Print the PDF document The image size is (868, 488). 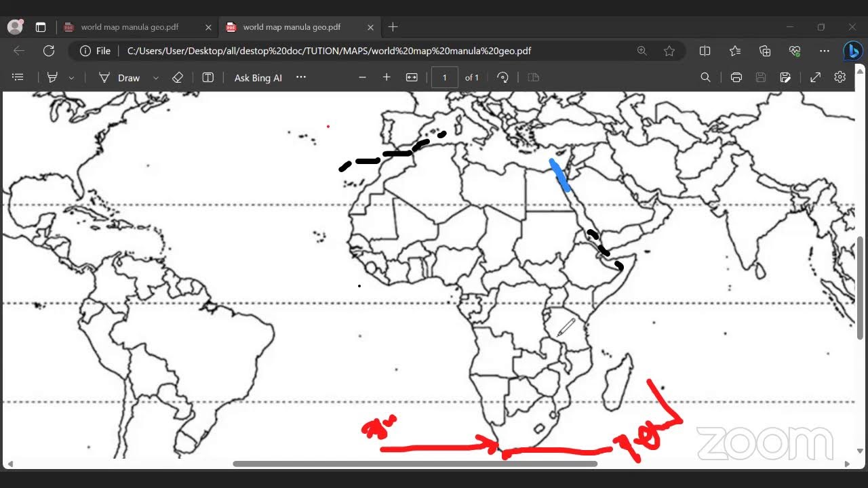click(736, 77)
